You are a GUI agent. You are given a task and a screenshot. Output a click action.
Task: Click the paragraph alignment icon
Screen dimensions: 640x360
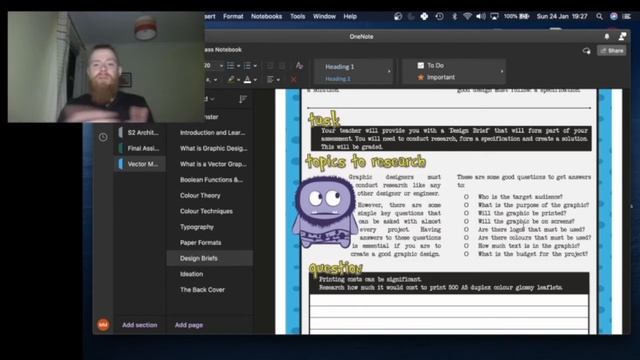270,80
